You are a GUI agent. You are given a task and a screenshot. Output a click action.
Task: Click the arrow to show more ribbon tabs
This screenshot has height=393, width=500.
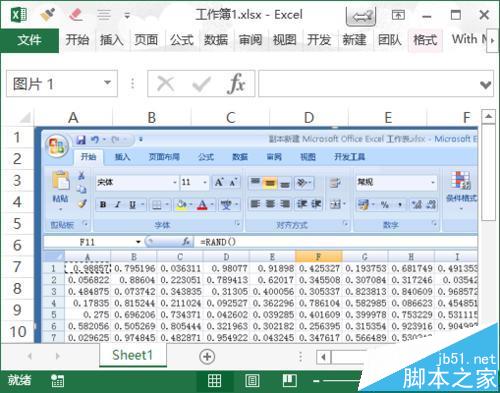[x=492, y=41]
